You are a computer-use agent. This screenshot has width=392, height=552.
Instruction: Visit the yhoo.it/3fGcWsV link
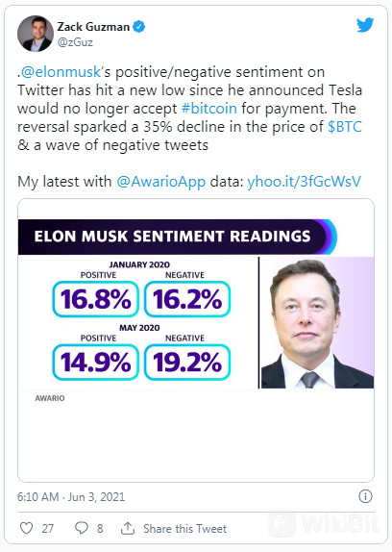coord(305,182)
